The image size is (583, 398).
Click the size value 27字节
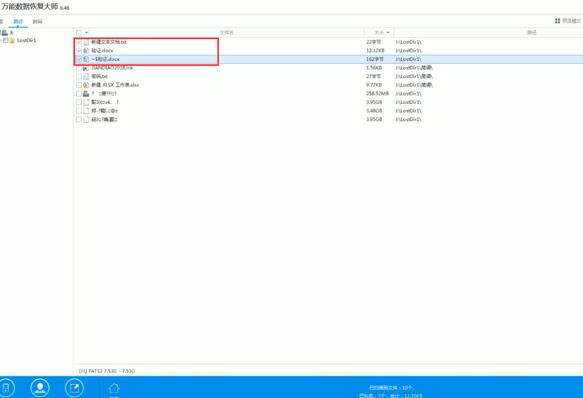point(373,76)
